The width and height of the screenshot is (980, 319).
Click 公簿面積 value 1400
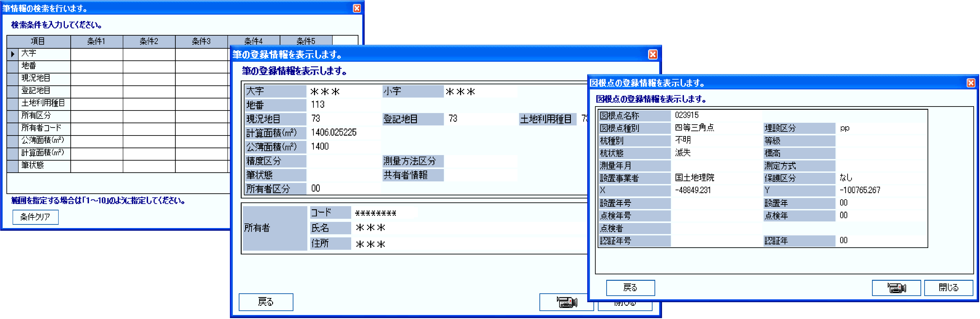tap(320, 147)
